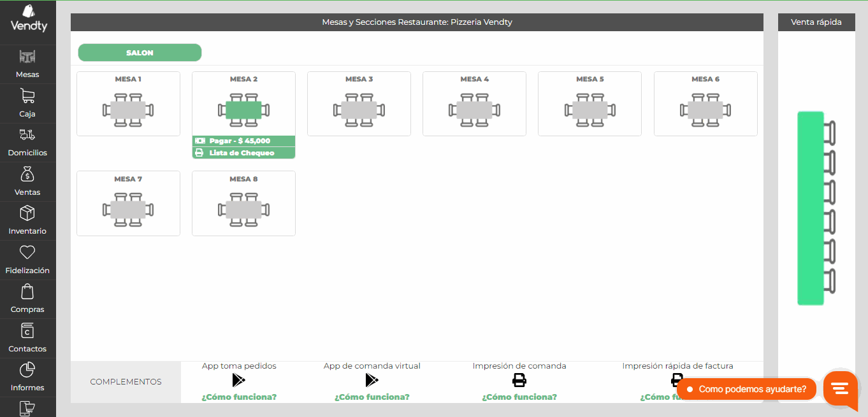Click the COMPLEMENTOS label
868x417 pixels.
pyautogui.click(x=126, y=382)
